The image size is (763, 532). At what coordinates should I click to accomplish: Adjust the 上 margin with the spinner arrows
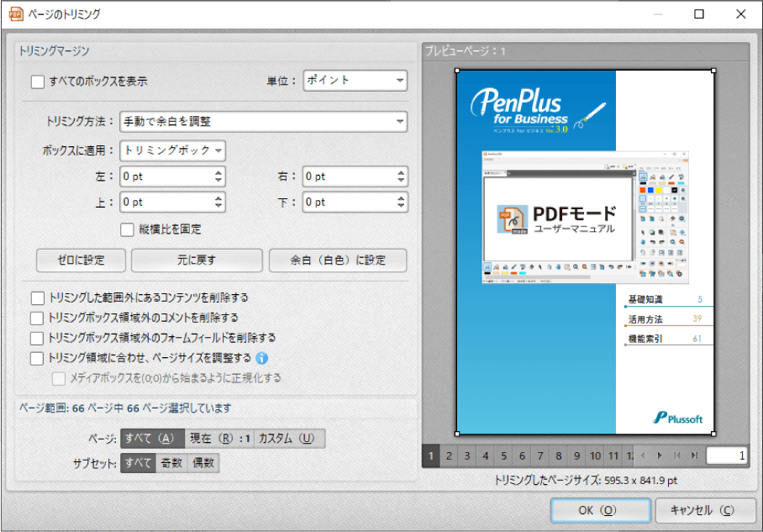click(x=218, y=202)
